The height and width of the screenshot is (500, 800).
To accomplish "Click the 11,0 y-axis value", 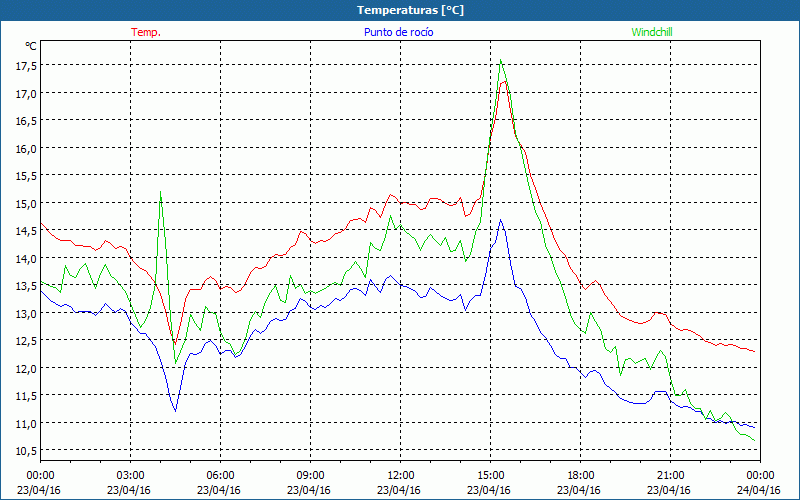I will [x=27, y=423].
